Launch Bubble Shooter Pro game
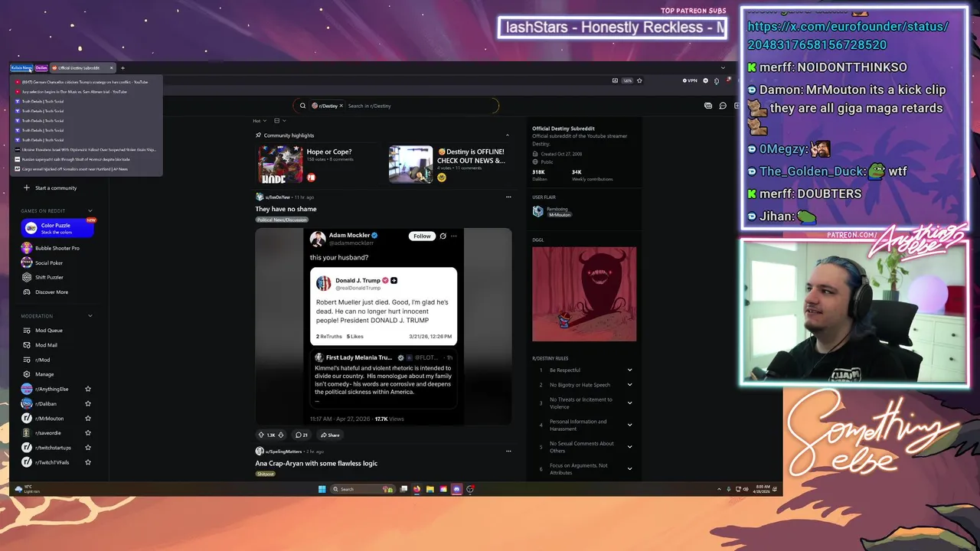The image size is (980, 551). click(x=51, y=248)
